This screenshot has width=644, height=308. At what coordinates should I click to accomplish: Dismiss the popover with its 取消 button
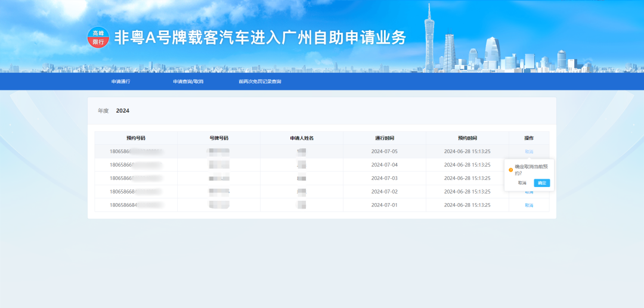(522, 183)
